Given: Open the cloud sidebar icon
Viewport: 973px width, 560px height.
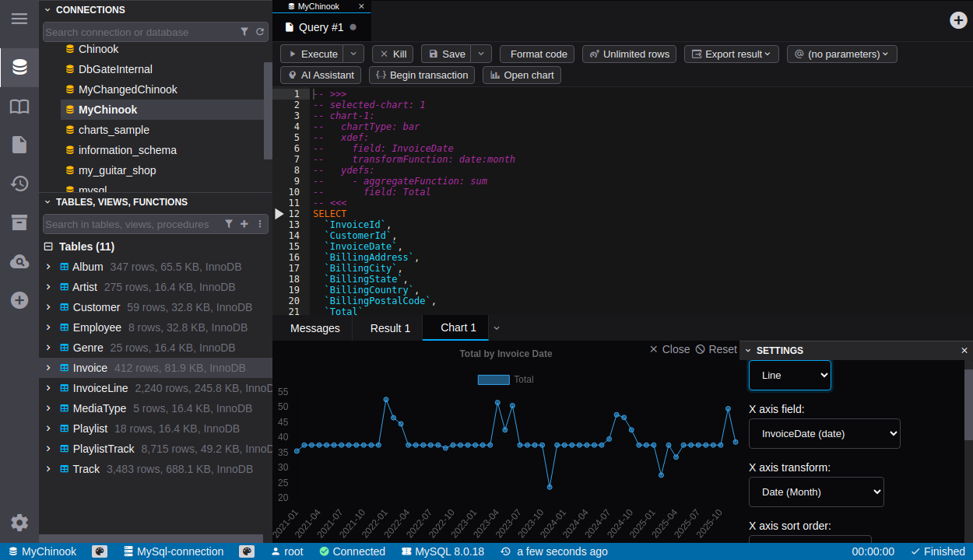Looking at the screenshot, I should tap(19, 261).
